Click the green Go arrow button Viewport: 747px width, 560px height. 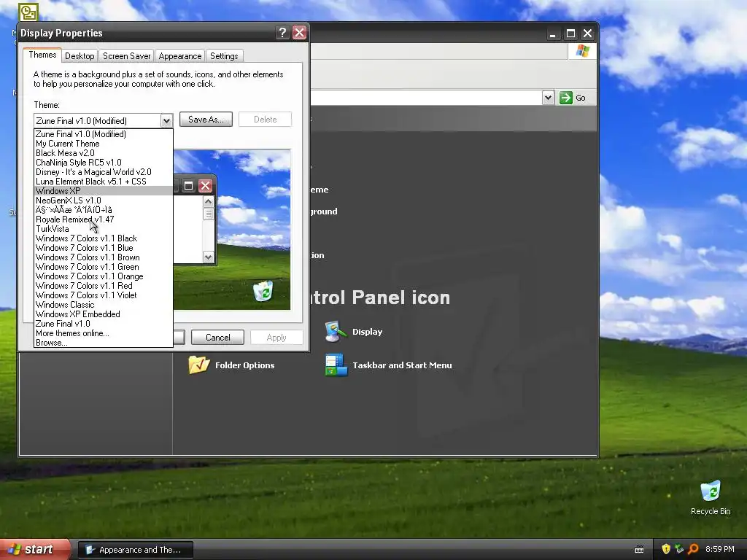pyautogui.click(x=565, y=98)
